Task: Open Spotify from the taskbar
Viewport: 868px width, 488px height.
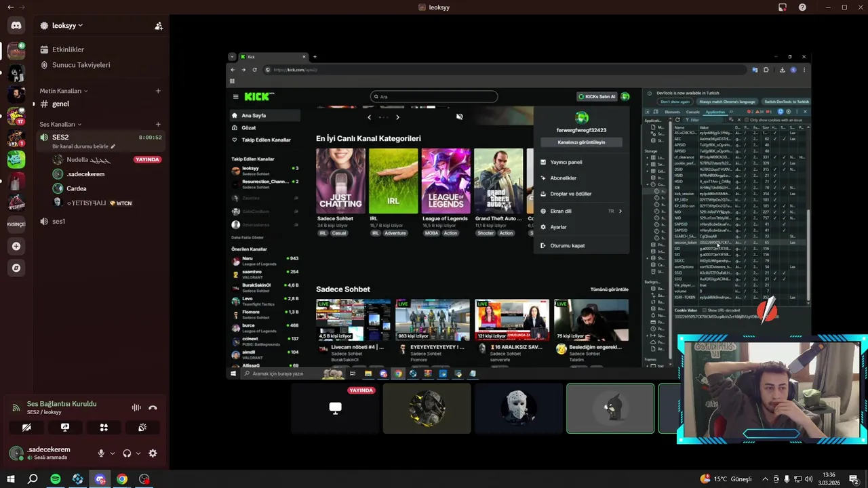Action: pos(56,479)
